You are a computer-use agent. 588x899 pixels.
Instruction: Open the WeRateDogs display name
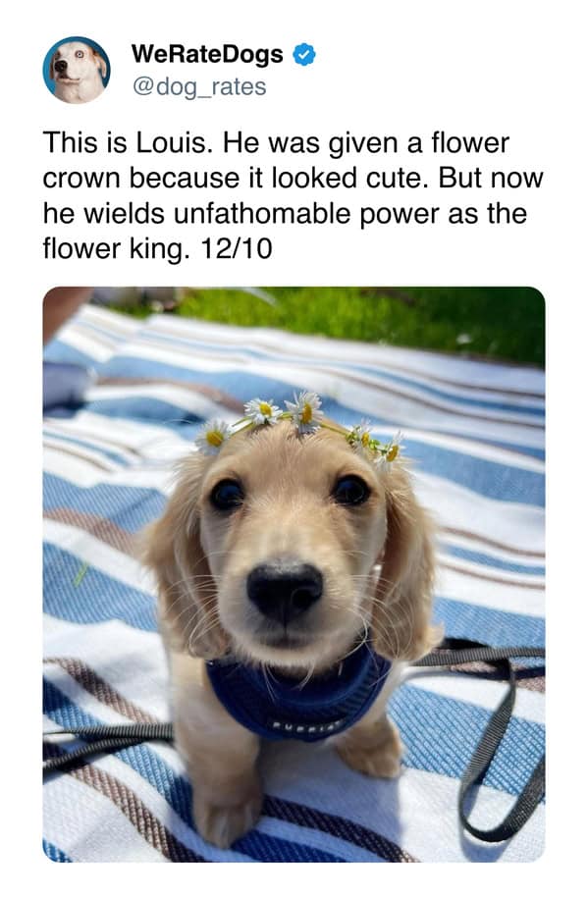pos(207,54)
